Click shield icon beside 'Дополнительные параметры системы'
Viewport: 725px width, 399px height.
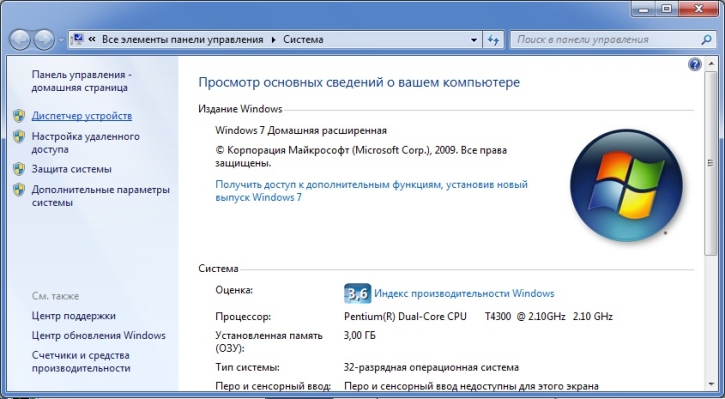coord(19,190)
